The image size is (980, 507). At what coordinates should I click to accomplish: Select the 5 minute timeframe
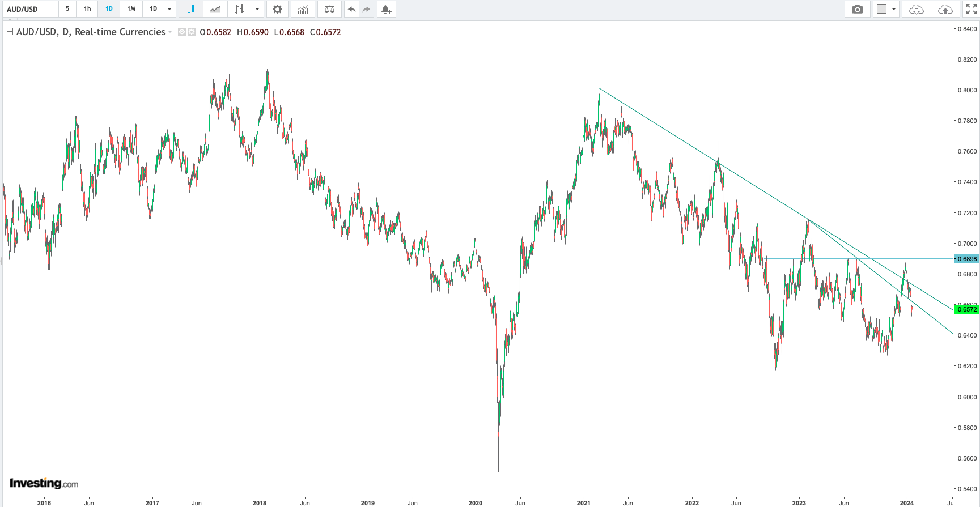[67, 9]
